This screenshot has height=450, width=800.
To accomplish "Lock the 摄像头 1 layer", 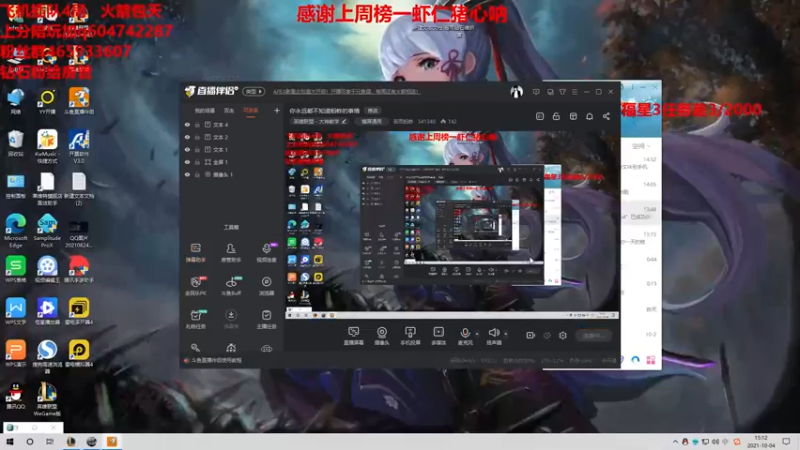I will pos(197,174).
